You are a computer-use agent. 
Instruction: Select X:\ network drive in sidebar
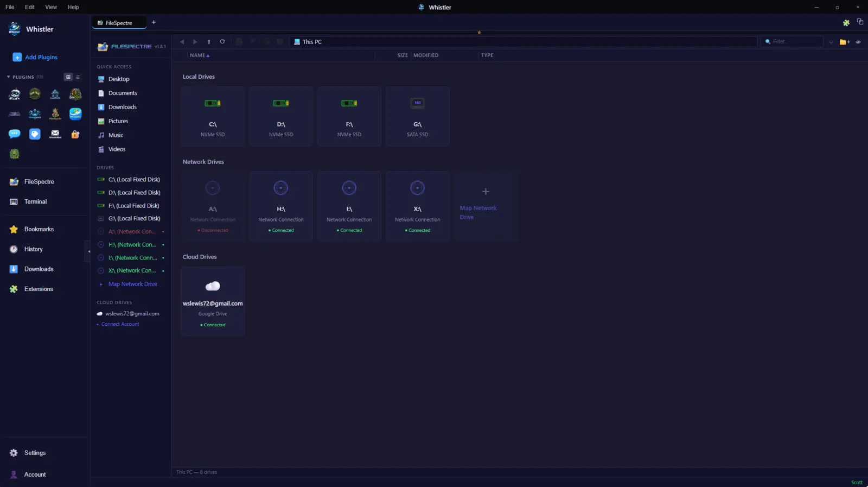(131, 271)
